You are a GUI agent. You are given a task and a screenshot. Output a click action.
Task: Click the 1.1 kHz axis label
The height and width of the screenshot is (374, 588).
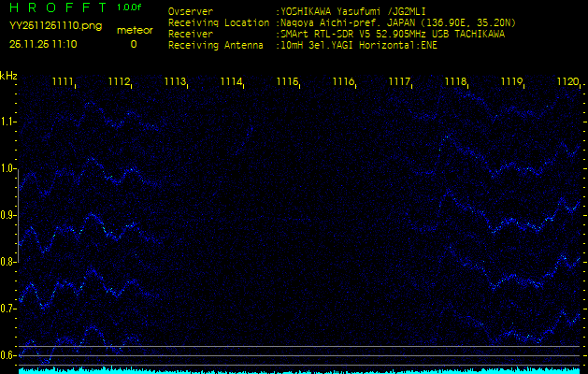click(8, 122)
